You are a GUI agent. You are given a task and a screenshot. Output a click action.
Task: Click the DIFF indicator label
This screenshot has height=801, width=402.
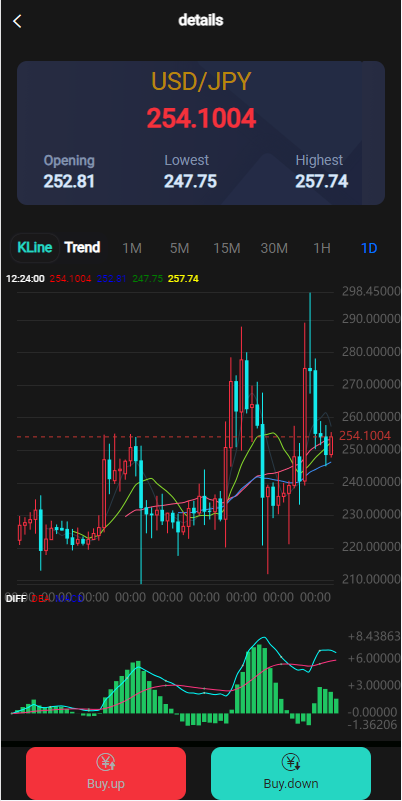(16, 599)
